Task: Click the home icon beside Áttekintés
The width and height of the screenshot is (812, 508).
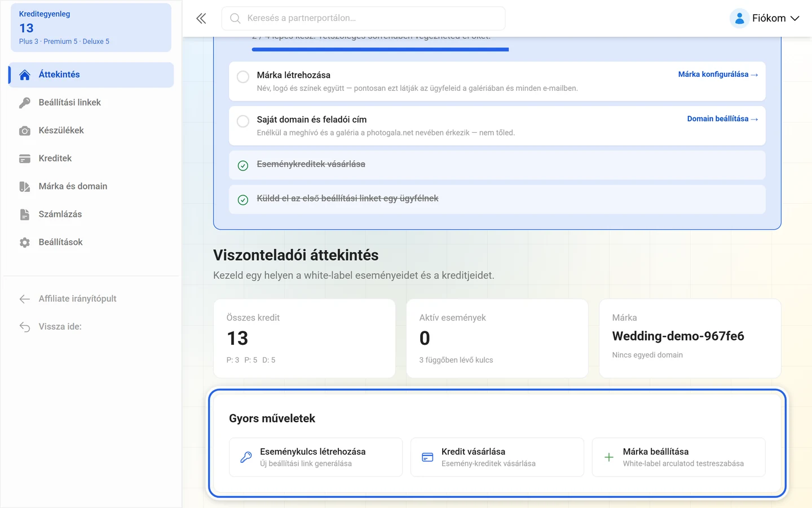Action: pyautogui.click(x=25, y=75)
